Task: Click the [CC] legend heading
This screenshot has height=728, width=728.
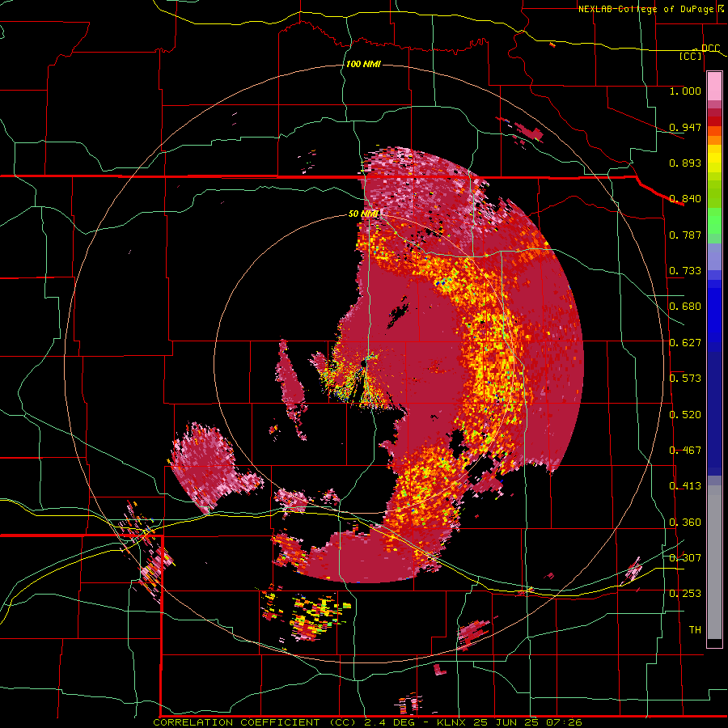Action: [x=691, y=56]
